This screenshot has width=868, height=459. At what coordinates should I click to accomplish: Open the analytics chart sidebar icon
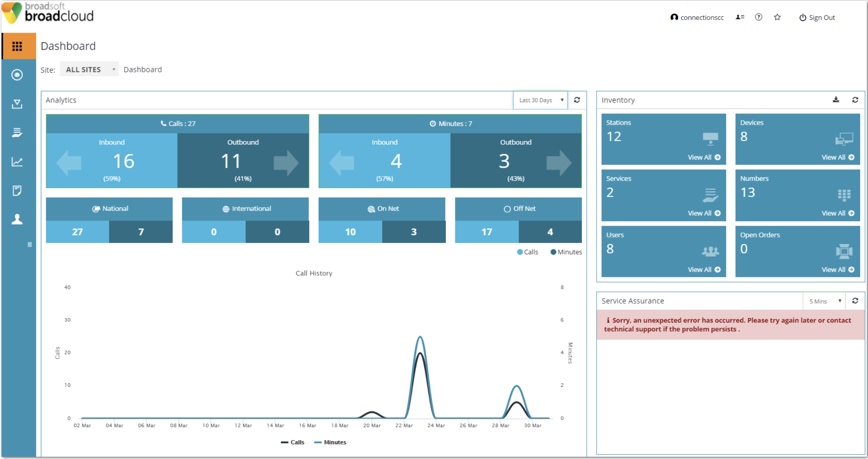[x=17, y=162]
